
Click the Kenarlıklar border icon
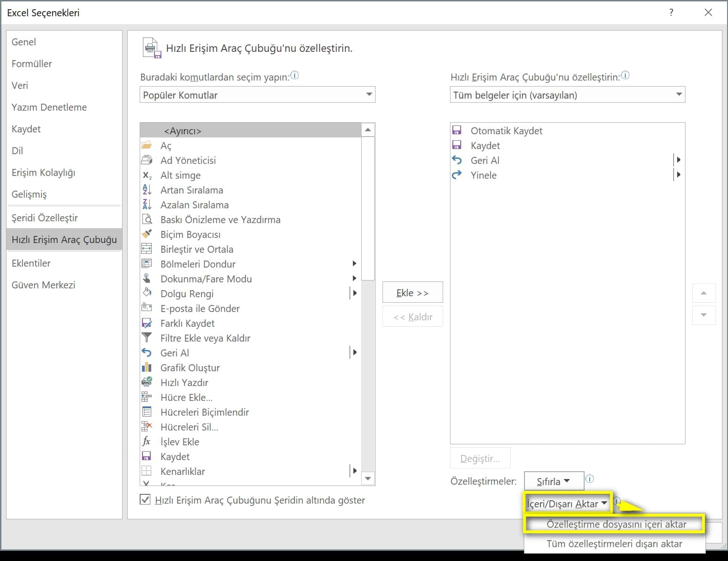point(147,471)
